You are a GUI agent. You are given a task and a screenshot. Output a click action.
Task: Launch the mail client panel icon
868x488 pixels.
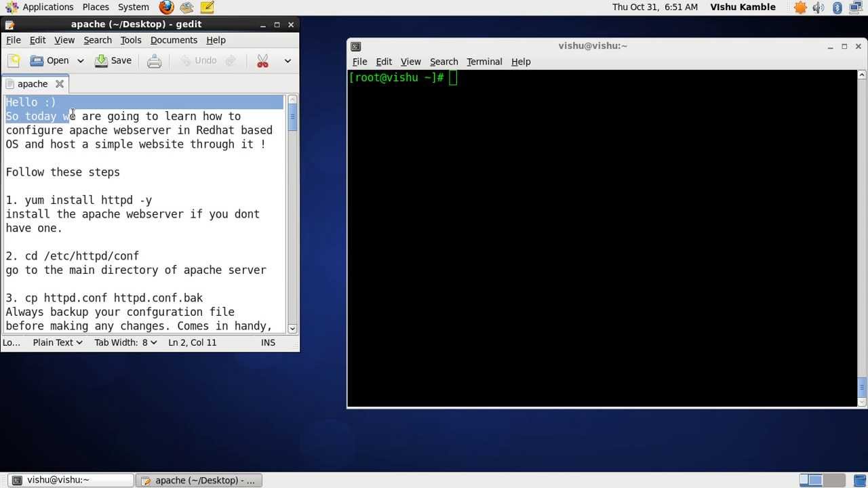click(186, 7)
